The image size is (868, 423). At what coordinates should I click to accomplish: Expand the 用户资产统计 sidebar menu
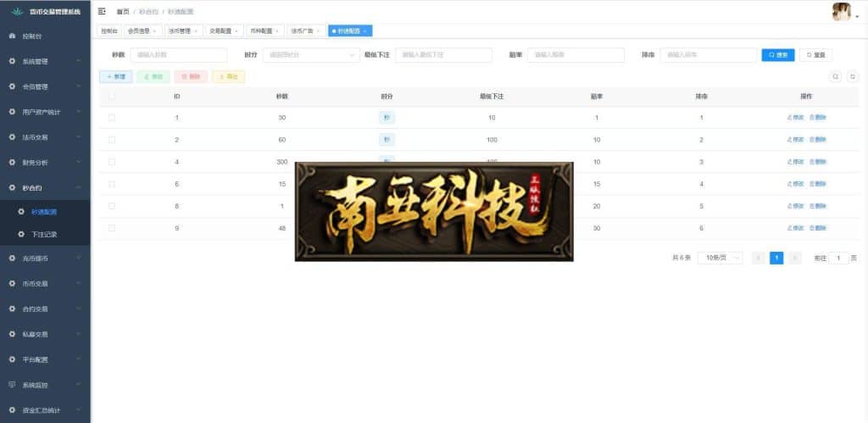click(x=45, y=112)
